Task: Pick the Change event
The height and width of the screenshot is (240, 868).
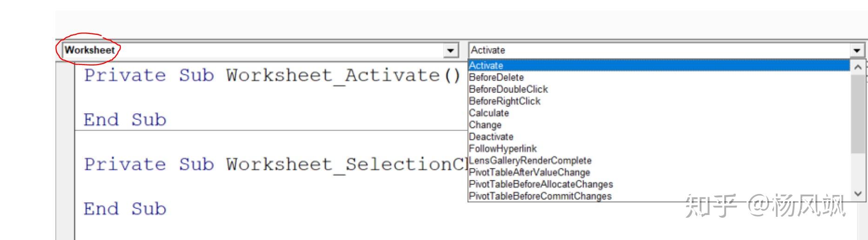Action: click(485, 125)
